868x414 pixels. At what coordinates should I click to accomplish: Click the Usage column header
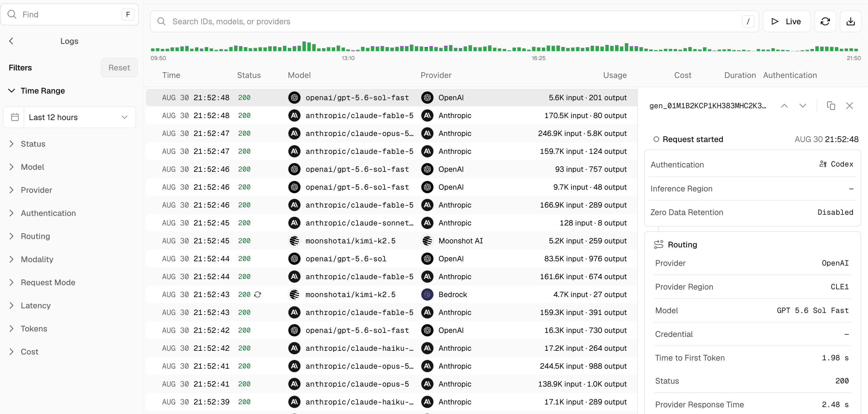coord(615,75)
